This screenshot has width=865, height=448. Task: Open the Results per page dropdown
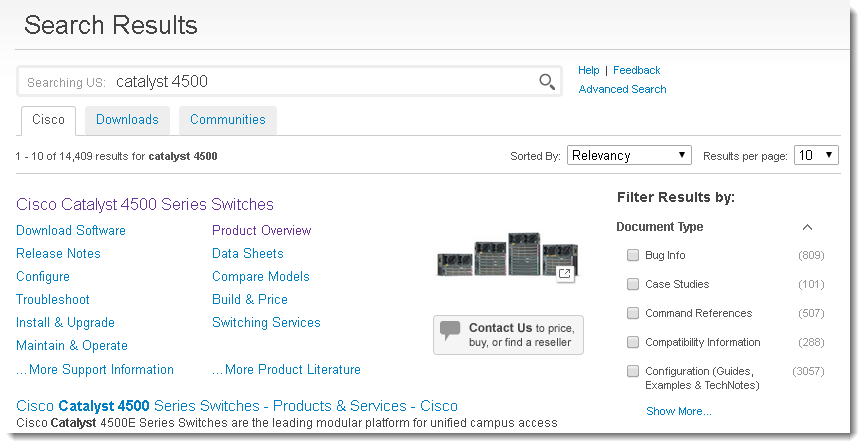coord(816,155)
